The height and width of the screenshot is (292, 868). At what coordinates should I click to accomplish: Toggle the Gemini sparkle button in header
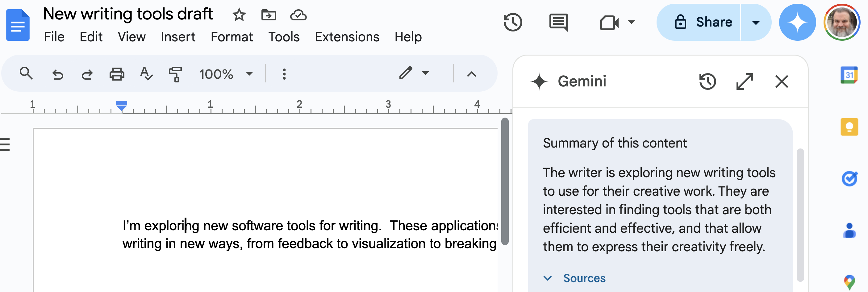click(x=797, y=22)
